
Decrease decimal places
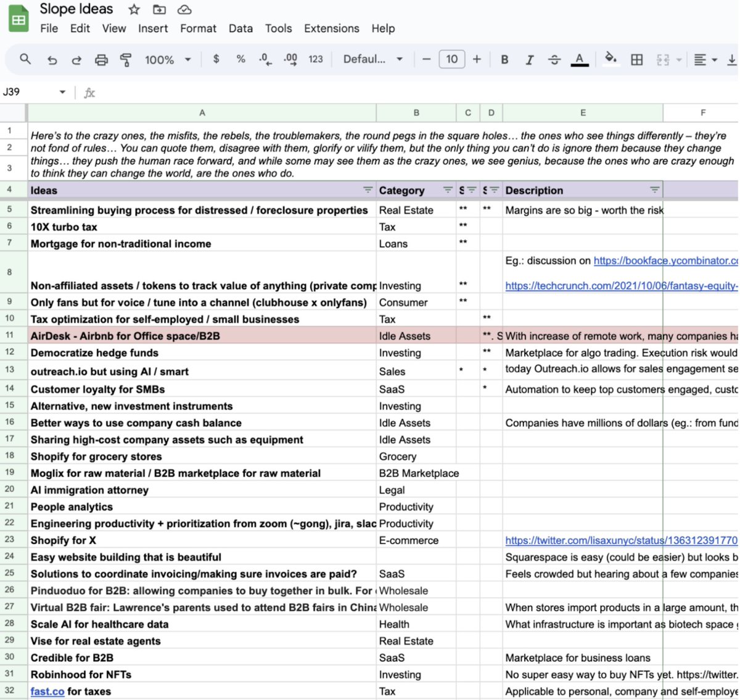coord(265,59)
